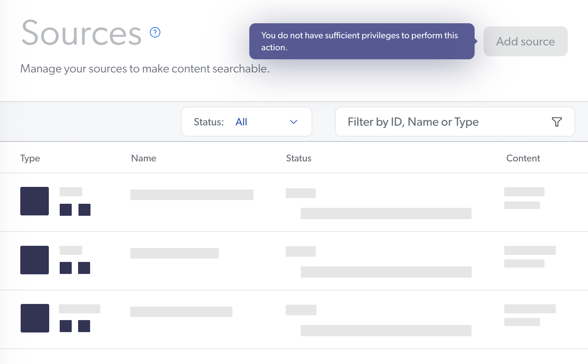Select the source type icon in third row
The image size is (588, 364).
(x=35, y=318)
